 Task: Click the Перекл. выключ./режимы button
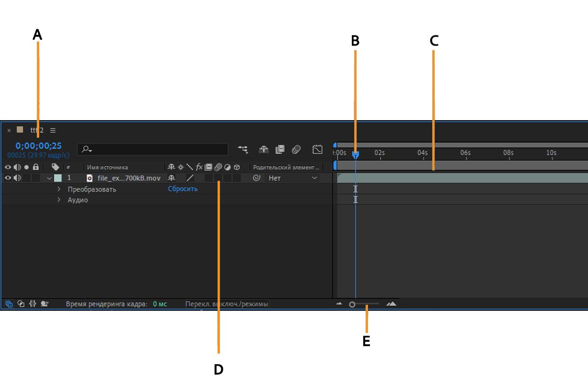pos(226,304)
